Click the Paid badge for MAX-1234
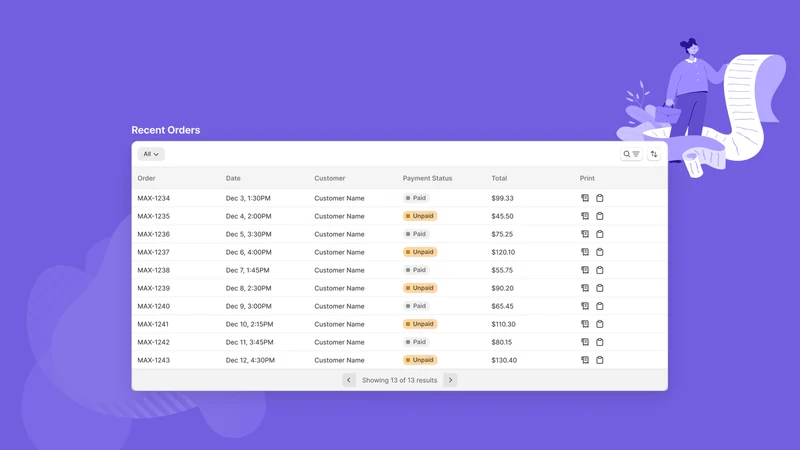The height and width of the screenshot is (450, 800). click(416, 198)
